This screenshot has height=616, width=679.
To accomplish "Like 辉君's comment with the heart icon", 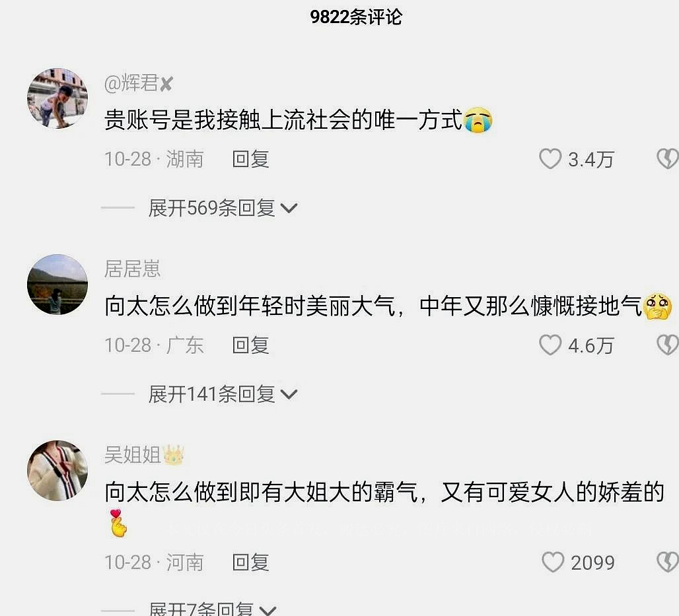I will pyautogui.click(x=550, y=159).
